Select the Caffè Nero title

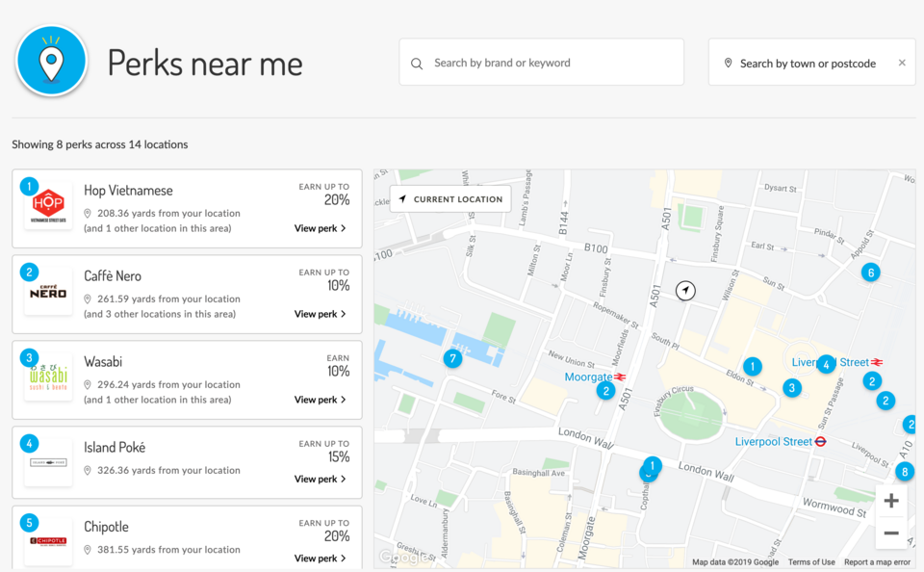tap(113, 276)
